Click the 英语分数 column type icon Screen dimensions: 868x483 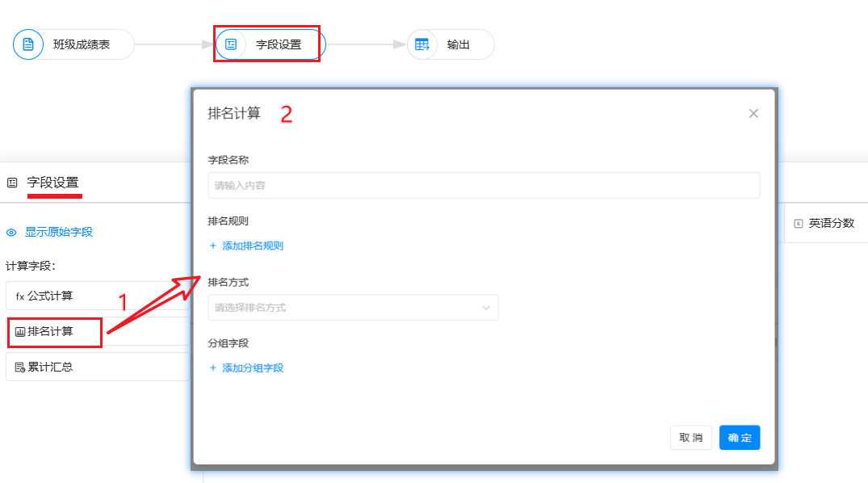(799, 224)
